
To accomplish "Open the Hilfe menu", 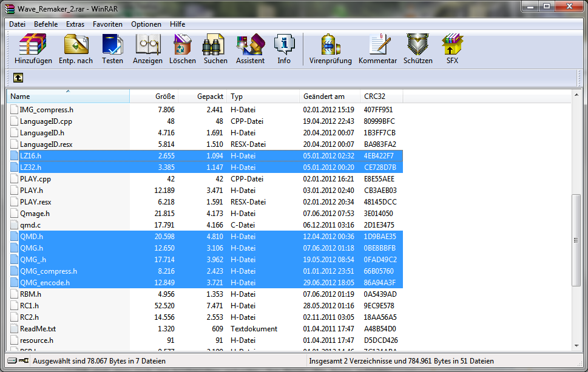I will (177, 24).
